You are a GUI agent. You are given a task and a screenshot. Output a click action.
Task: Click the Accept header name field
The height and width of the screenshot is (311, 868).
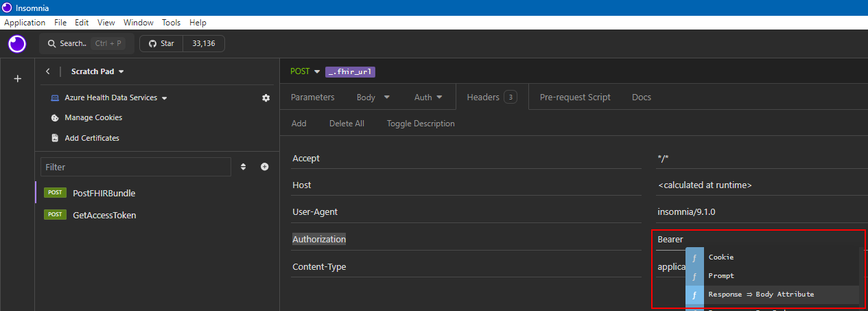[x=467, y=158]
